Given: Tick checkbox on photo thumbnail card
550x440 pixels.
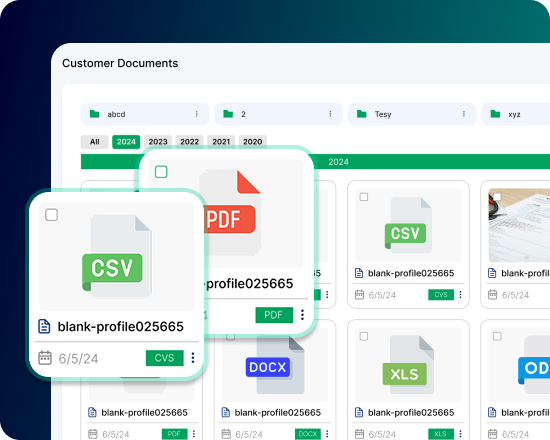Looking at the screenshot, I should [497, 197].
